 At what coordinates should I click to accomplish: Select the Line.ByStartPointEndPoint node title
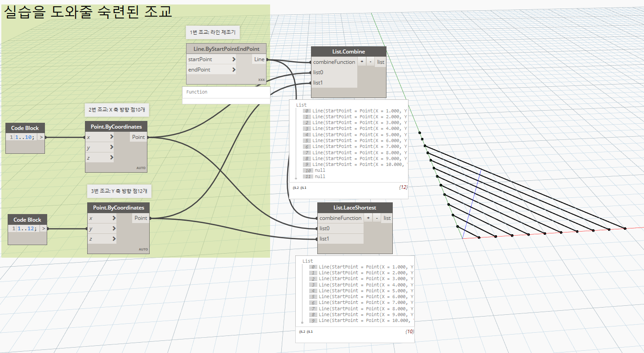[x=226, y=49]
